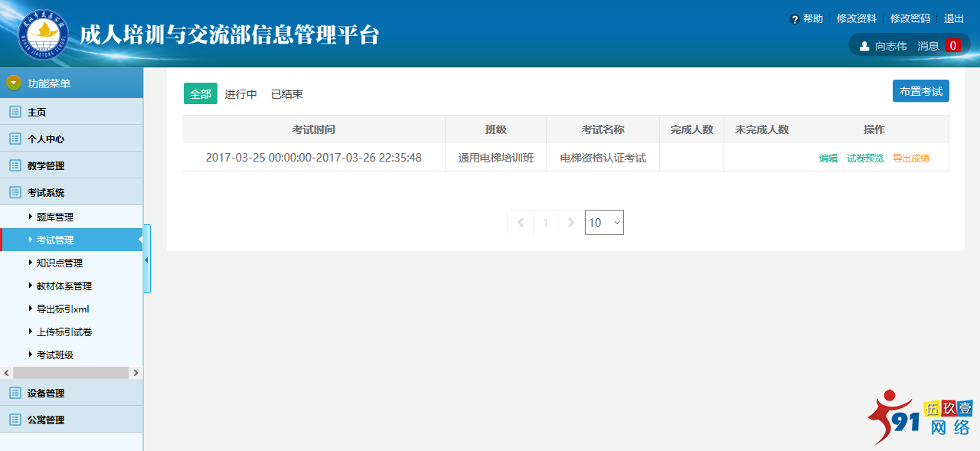Viewport: 980px width, 451px height.
Task: Click the sidebar horizontal scrollbar right arrow
Action: [x=136, y=372]
